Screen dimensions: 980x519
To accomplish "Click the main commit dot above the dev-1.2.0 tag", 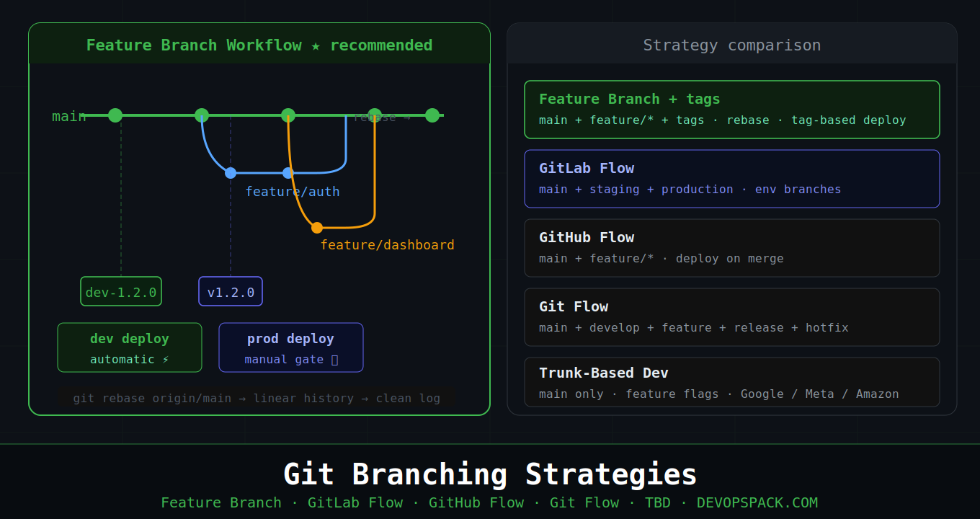I will [x=115, y=115].
